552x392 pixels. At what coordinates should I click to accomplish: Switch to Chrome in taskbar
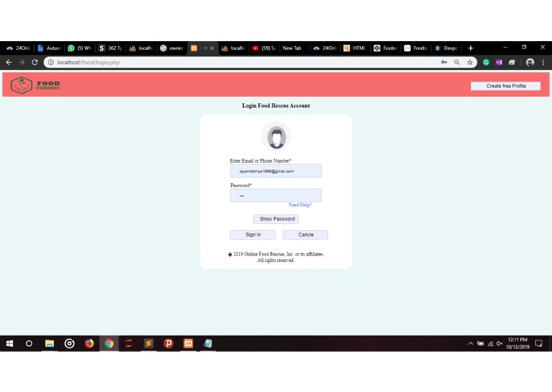click(109, 344)
